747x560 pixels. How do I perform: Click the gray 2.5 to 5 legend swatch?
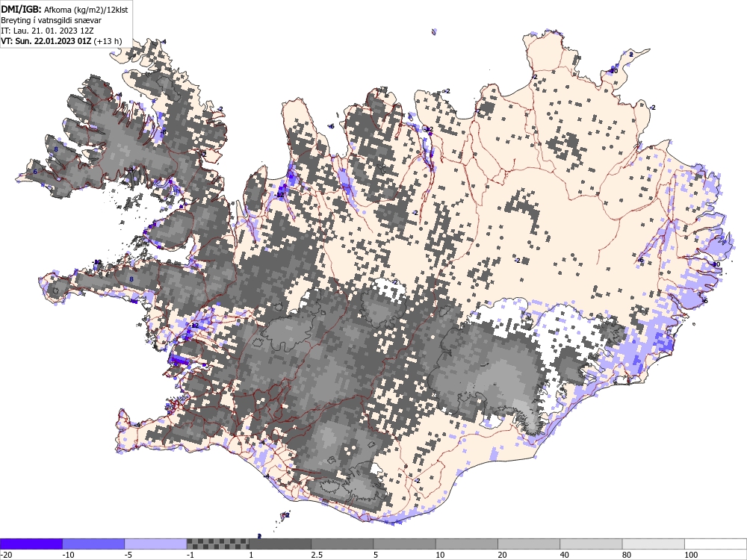tap(343, 544)
